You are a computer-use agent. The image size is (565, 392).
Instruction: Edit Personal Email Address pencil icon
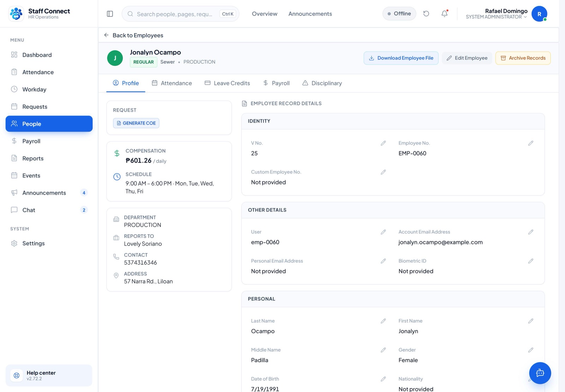coord(383,261)
